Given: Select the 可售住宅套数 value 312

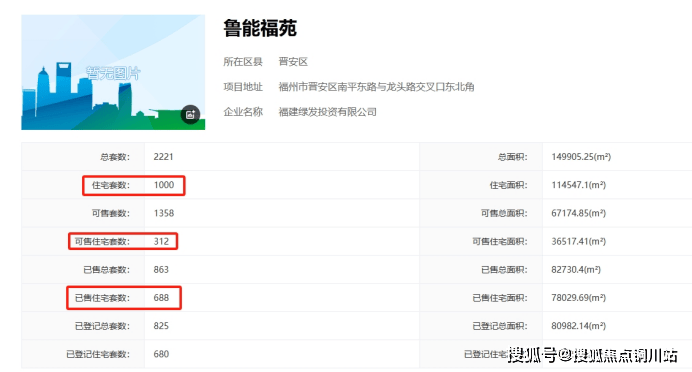Looking at the screenshot, I should click(161, 241).
